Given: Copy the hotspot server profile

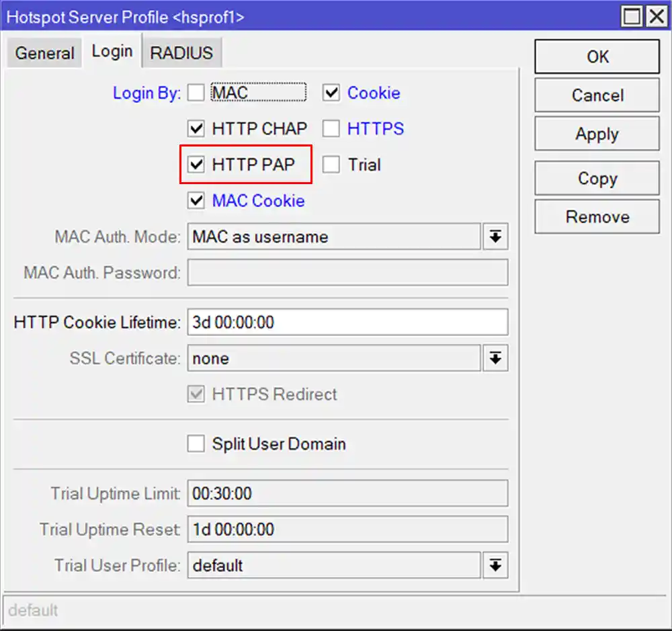Looking at the screenshot, I should pos(597,178).
